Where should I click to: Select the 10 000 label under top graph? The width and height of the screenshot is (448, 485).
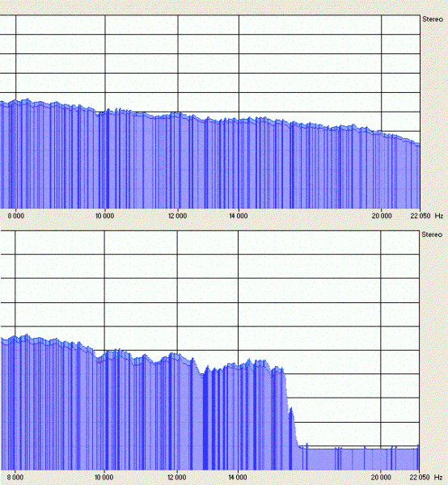coord(104,216)
